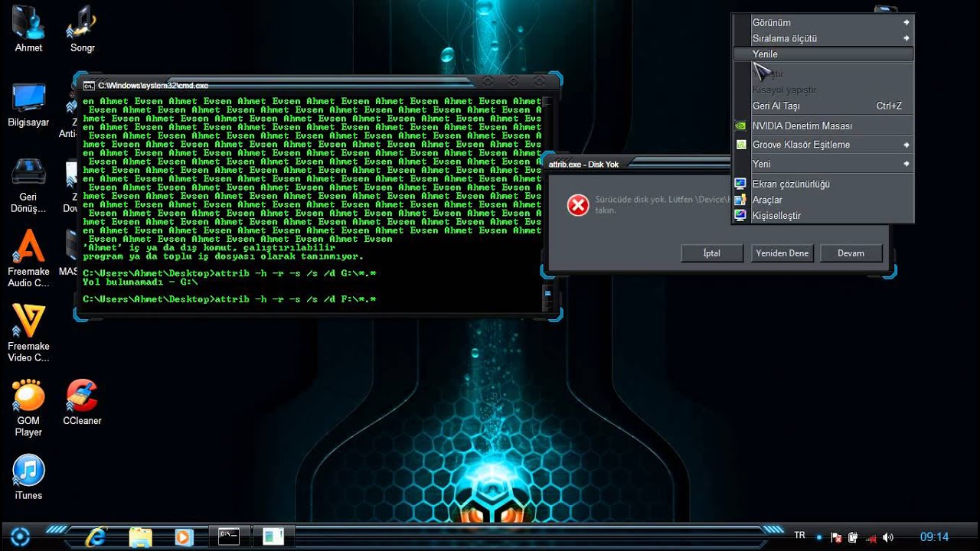Image resolution: width=980 pixels, height=551 pixels.
Task: Switch to the cmd.exe taskbar button
Action: coord(228,536)
